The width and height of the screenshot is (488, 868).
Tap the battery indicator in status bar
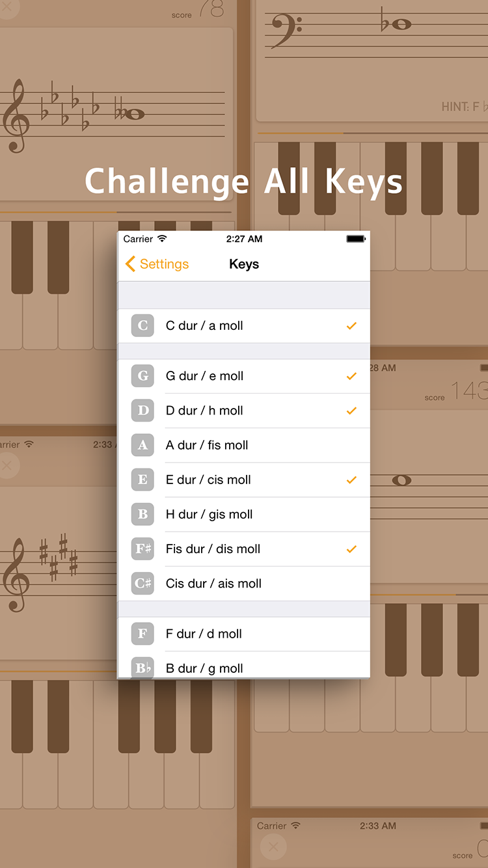click(356, 239)
